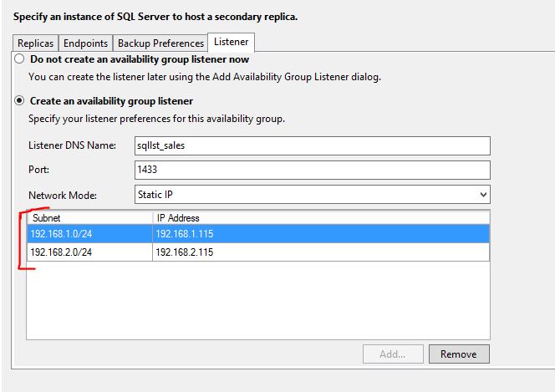
Task: Expand the Network Mode dropdown arrow
Action: pos(482,195)
